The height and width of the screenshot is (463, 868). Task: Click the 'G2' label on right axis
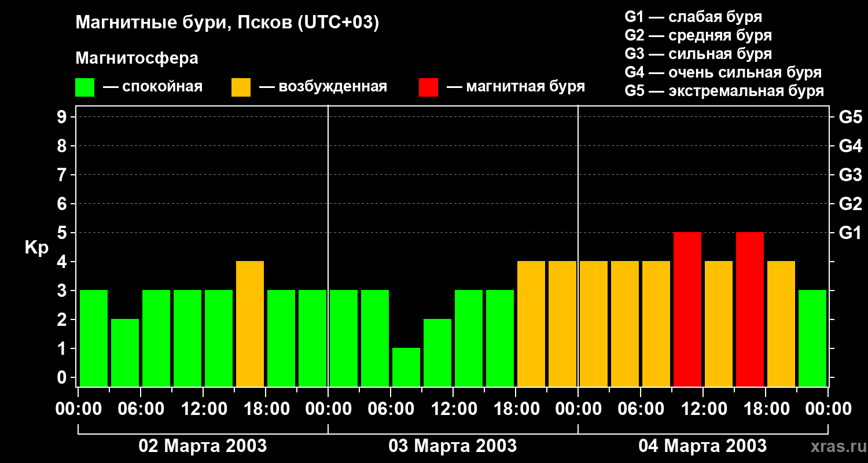[851, 204]
